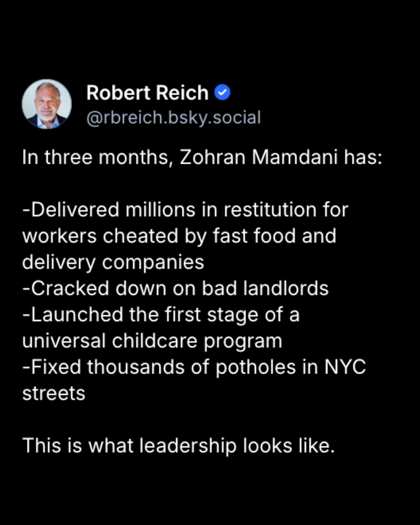The height and width of the screenshot is (525, 420).
Task: Open the Robert Reich display name
Action: click(x=147, y=93)
